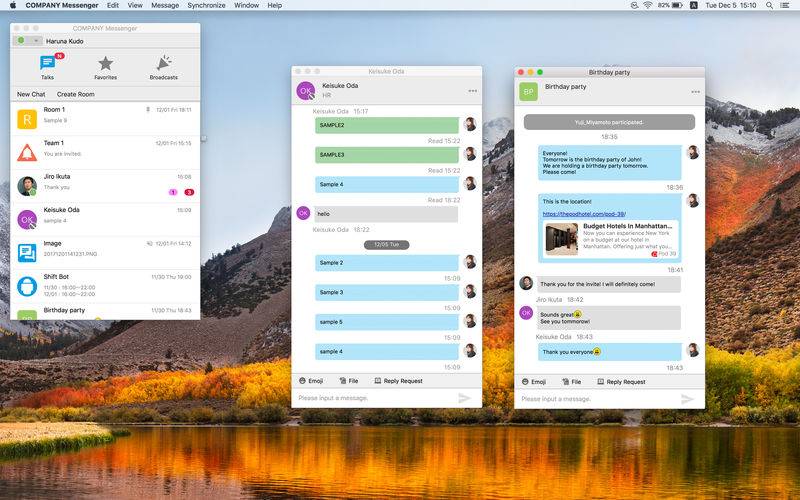Click the blue Image chat icon

coord(27,253)
